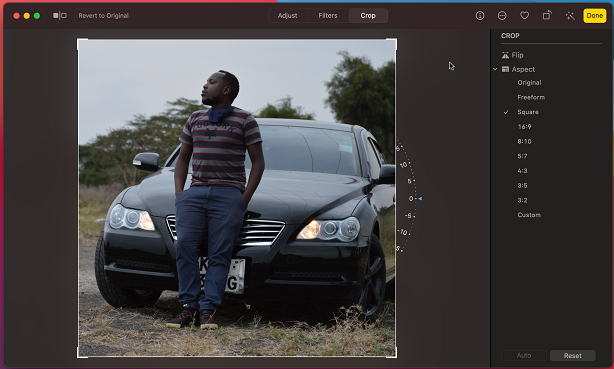Click the Aspect ratio icon

(x=506, y=69)
